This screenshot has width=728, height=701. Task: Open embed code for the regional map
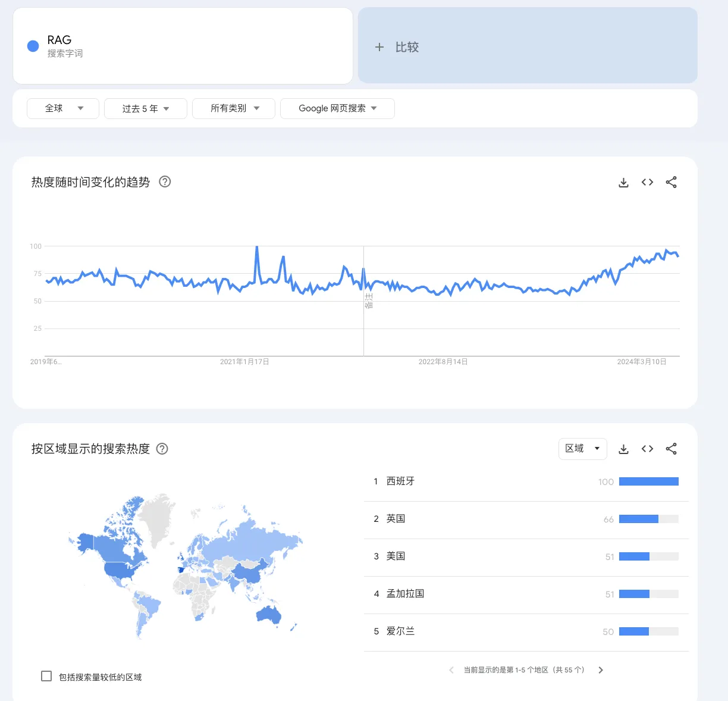pos(647,449)
